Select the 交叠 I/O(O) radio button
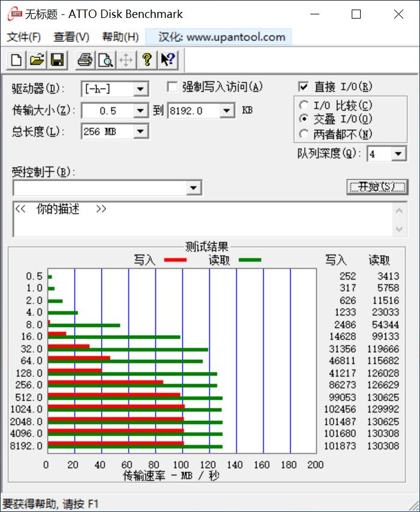This screenshot has height=512, width=420. click(x=304, y=119)
